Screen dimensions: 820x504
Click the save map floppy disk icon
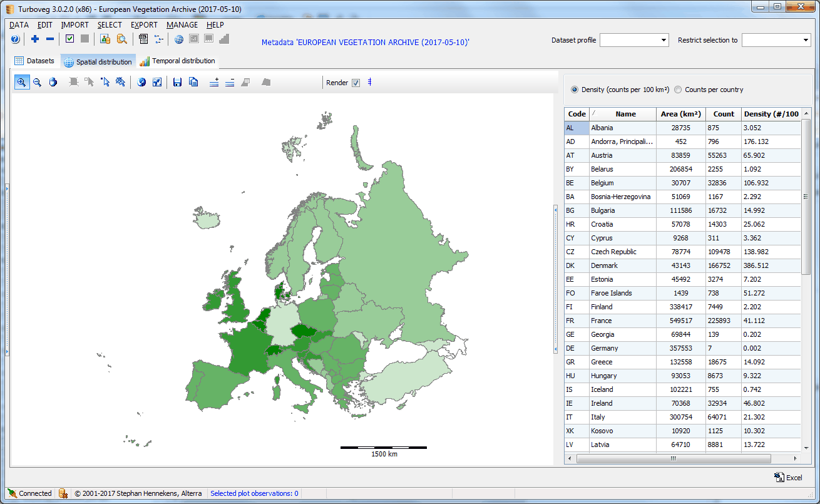point(177,83)
